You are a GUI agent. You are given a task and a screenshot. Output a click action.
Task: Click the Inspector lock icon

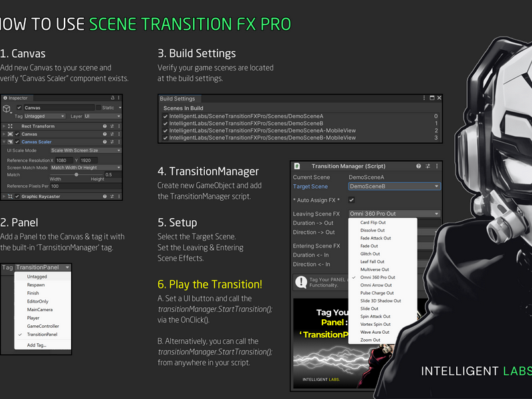(112, 98)
